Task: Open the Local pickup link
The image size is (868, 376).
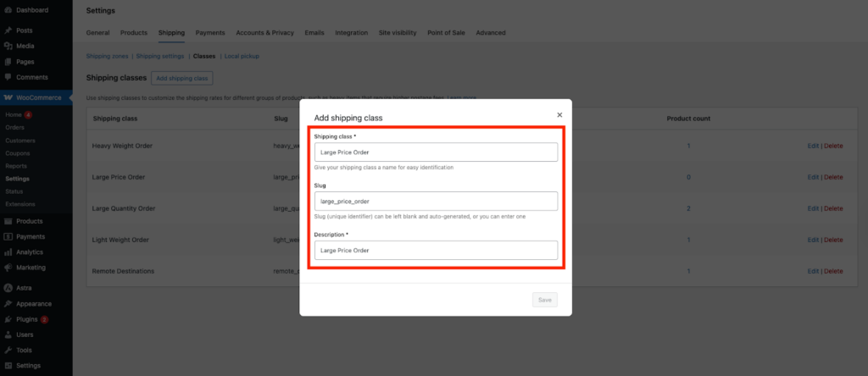Action: pyautogui.click(x=242, y=56)
